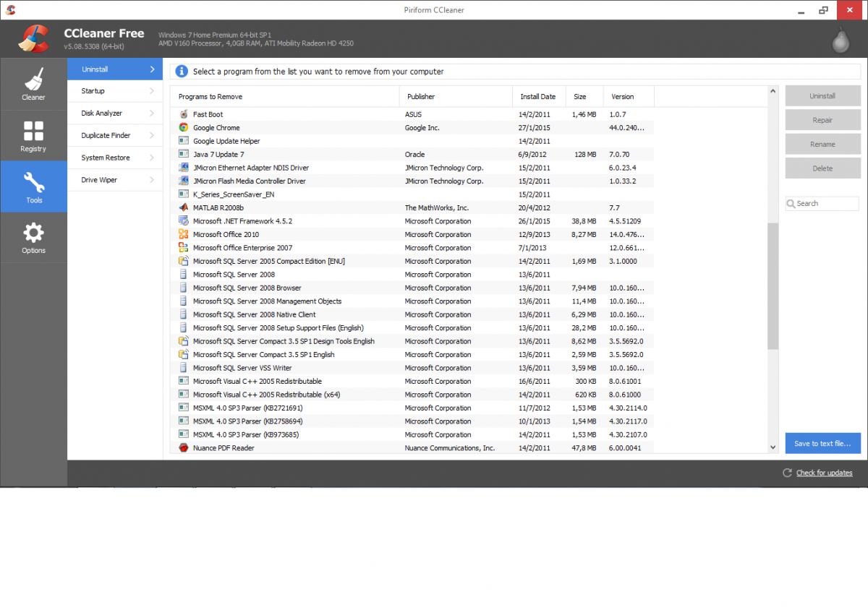Click the Java 7 Update 7 icon
This screenshot has width=868, height=610.
point(183,155)
